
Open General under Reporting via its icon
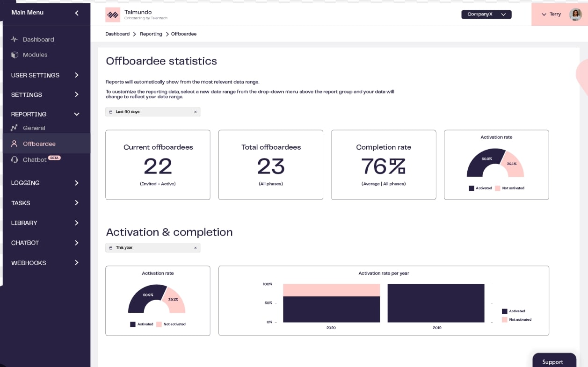(x=15, y=128)
